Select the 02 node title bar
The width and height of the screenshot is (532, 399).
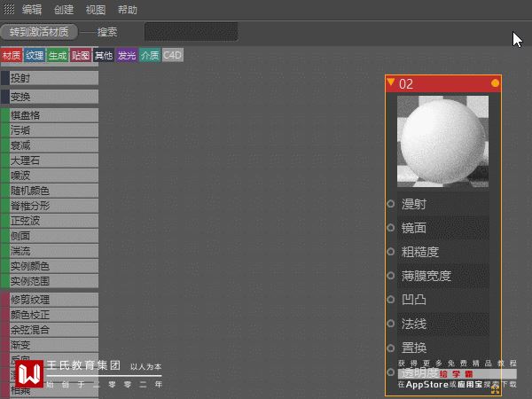[x=443, y=84]
